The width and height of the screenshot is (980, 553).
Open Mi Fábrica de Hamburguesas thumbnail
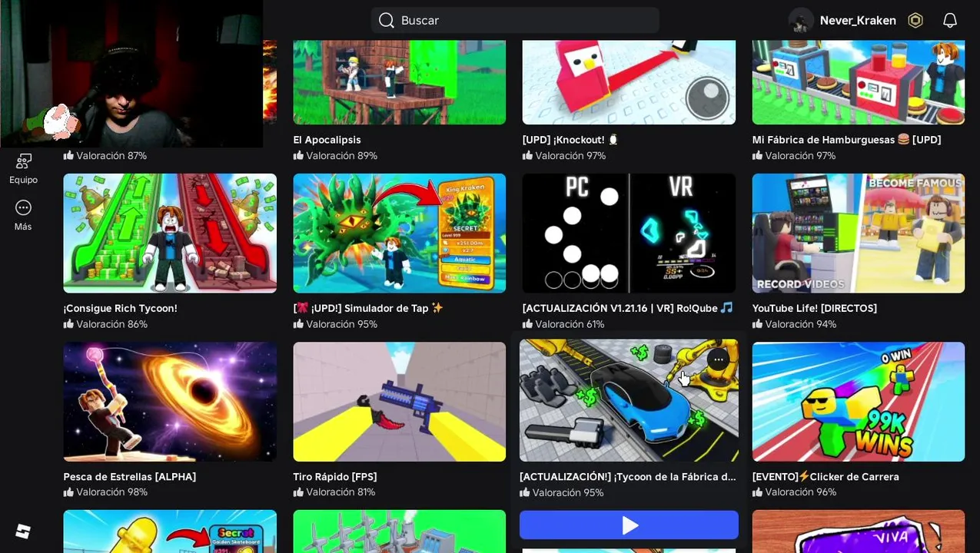click(858, 81)
